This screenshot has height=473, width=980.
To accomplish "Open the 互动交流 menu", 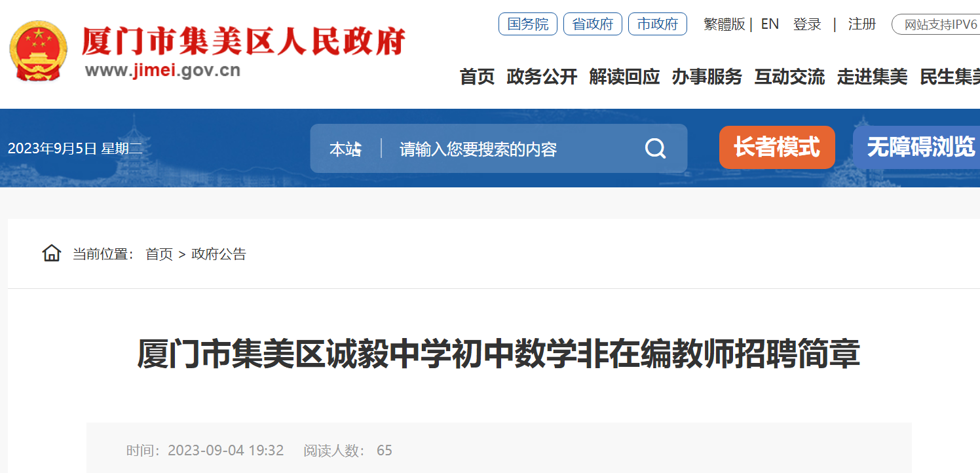I will (x=789, y=77).
